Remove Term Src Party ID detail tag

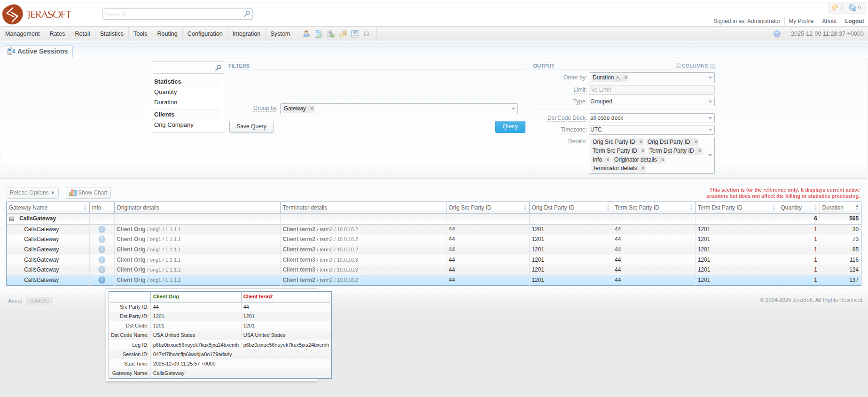click(643, 151)
